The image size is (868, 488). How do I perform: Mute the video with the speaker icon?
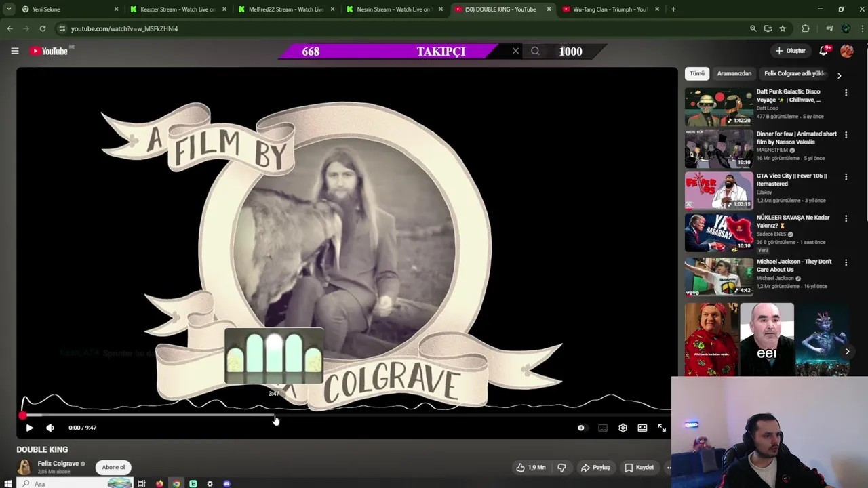tap(50, 428)
